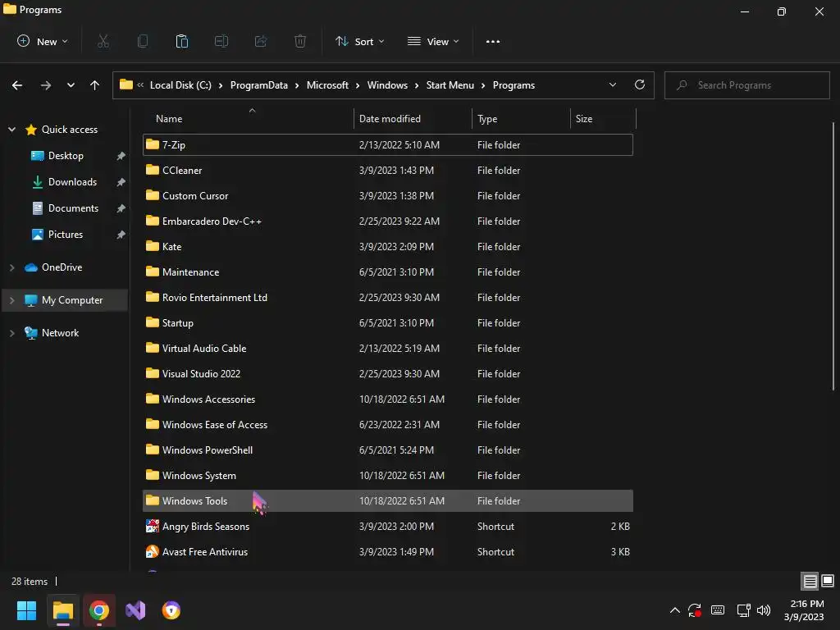
Task: Click the Copy icon in toolbar
Action: click(143, 41)
